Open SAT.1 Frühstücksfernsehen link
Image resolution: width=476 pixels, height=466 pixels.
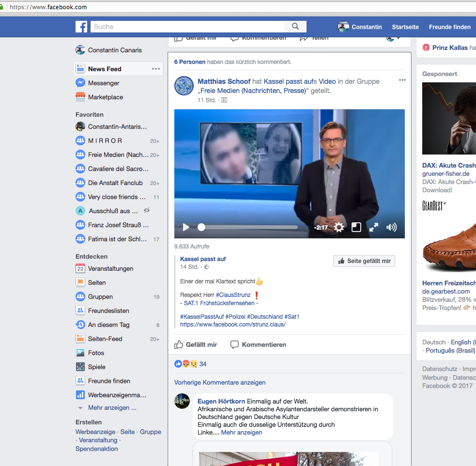coord(219,303)
